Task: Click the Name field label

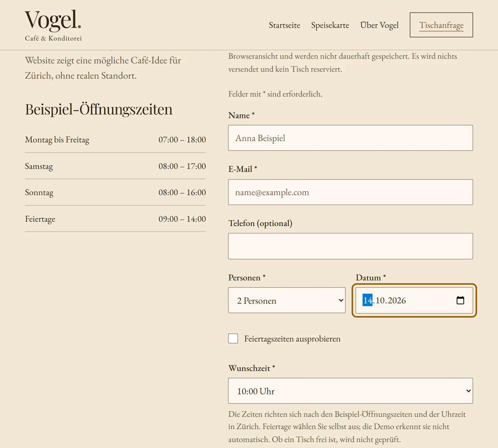Action: [241, 115]
